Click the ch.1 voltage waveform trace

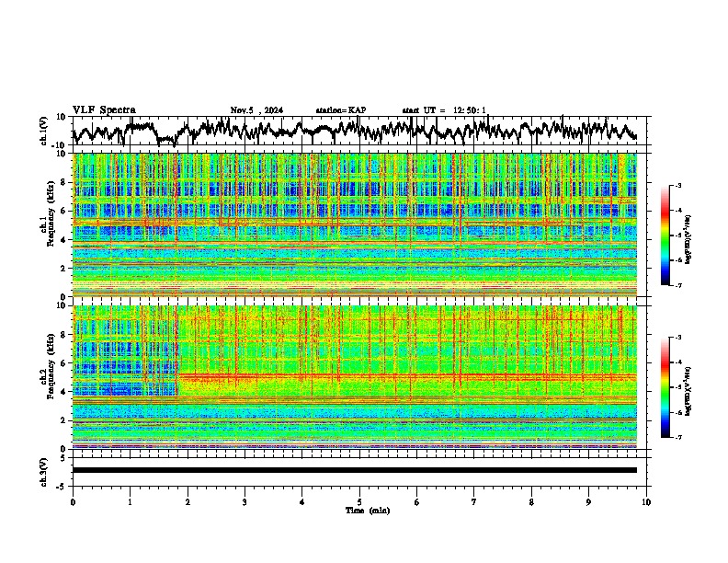[355, 131]
